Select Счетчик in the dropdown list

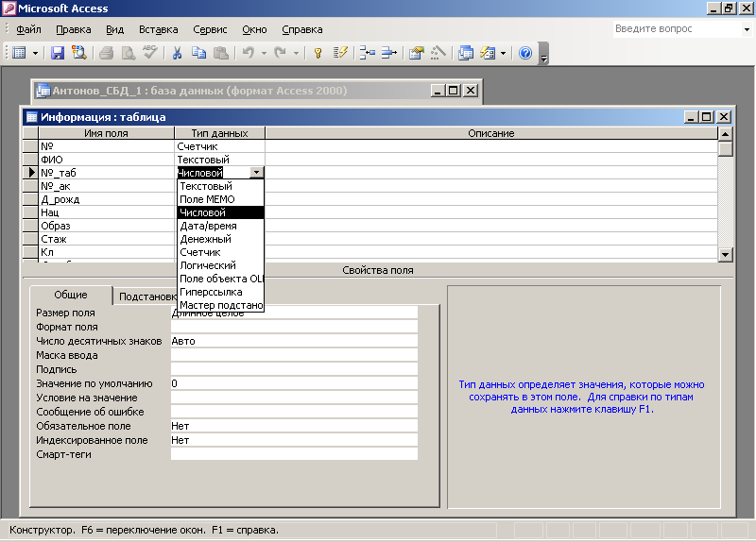click(x=221, y=252)
